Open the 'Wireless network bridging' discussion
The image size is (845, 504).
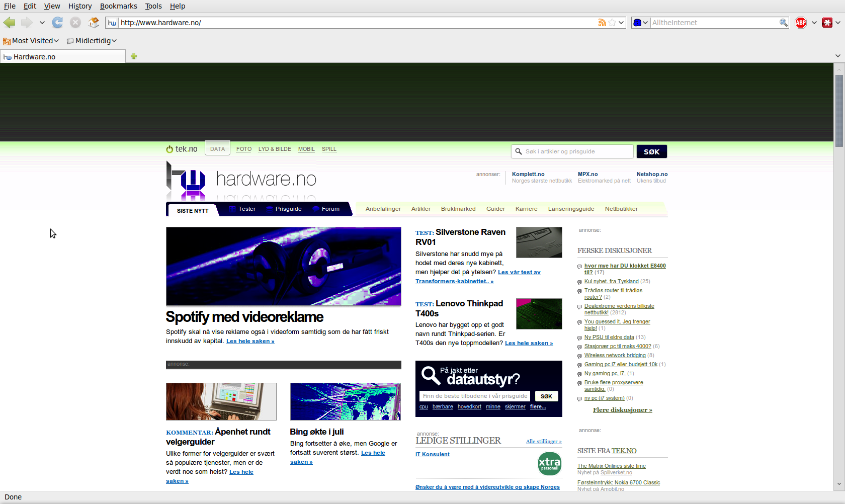click(x=615, y=355)
